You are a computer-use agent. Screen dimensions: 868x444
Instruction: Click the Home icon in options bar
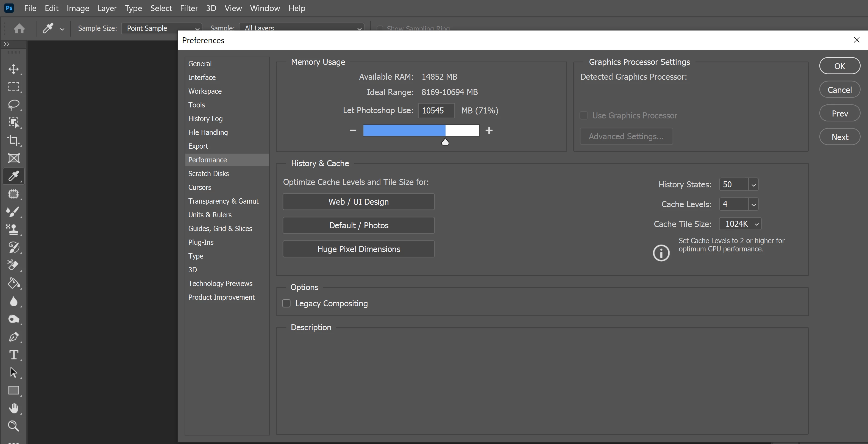pos(19,28)
